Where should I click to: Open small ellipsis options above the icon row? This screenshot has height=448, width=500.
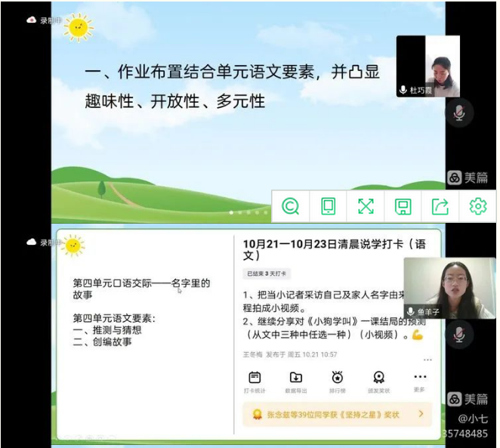tap(427, 360)
